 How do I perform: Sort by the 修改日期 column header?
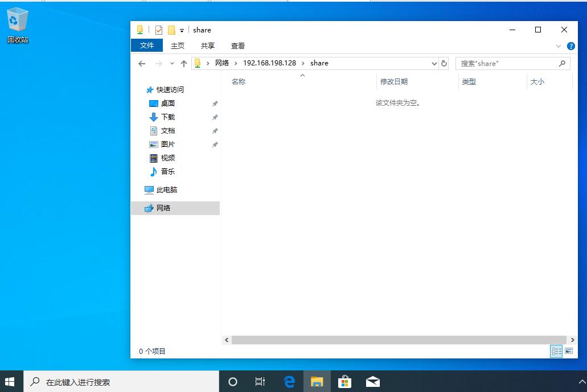pyautogui.click(x=394, y=81)
